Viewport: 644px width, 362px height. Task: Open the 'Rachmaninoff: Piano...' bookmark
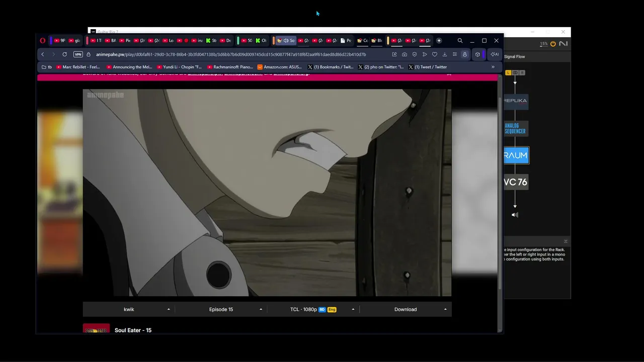230,67
